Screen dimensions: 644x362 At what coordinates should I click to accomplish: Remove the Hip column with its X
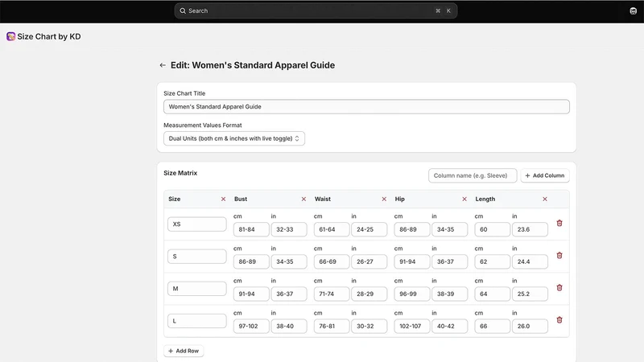click(464, 199)
